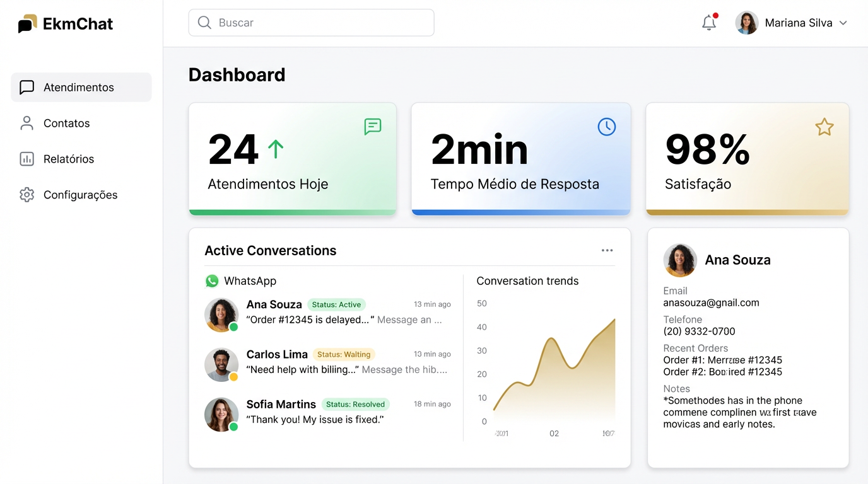Viewport: 868px width, 484px height.
Task: Click the Conversation trends area chart
Action: (554, 372)
